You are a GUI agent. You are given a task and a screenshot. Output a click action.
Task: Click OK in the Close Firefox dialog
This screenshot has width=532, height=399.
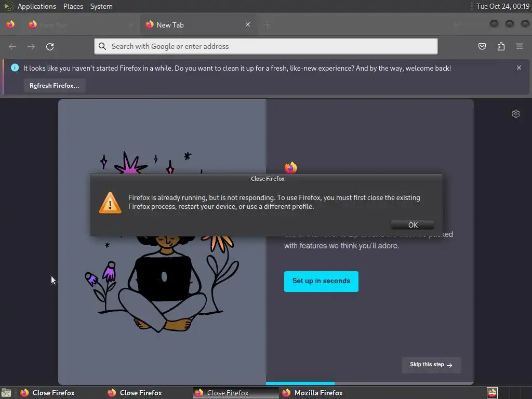[x=413, y=225]
